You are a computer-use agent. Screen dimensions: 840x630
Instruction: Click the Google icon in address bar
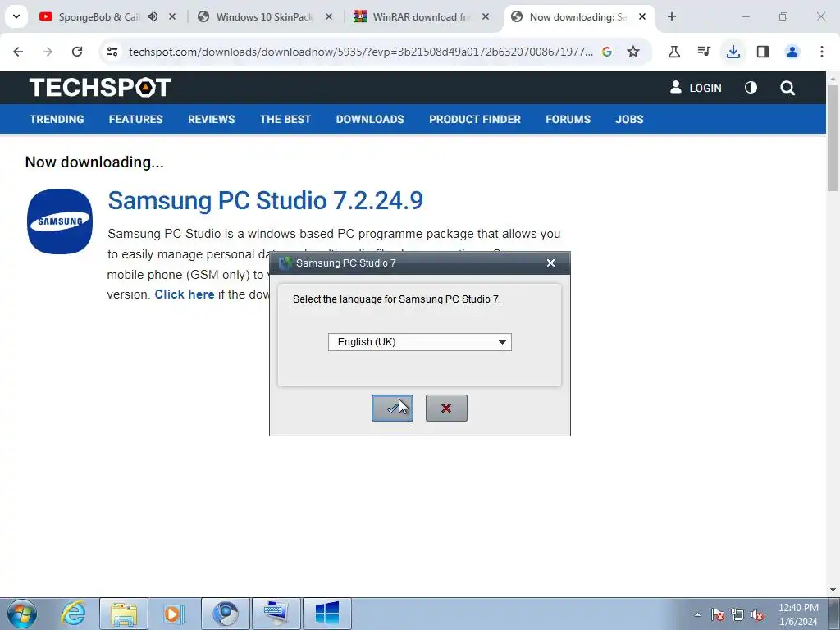click(x=607, y=52)
